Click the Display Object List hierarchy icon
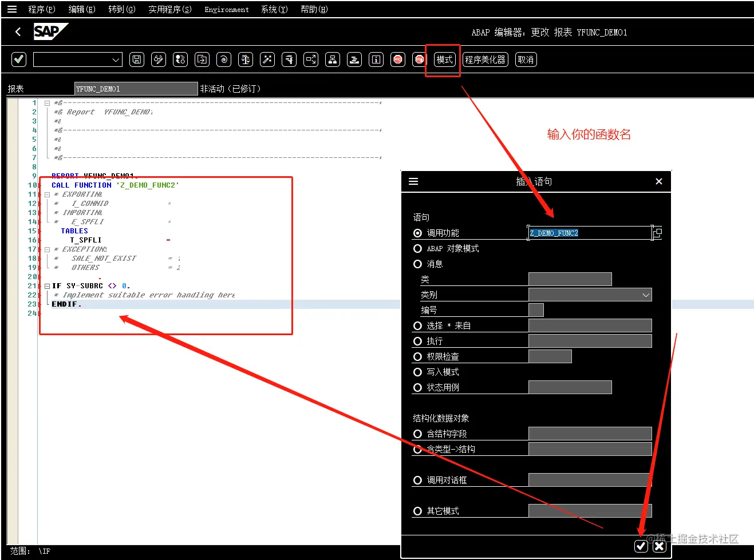The width and height of the screenshot is (754, 560). tap(333, 59)
